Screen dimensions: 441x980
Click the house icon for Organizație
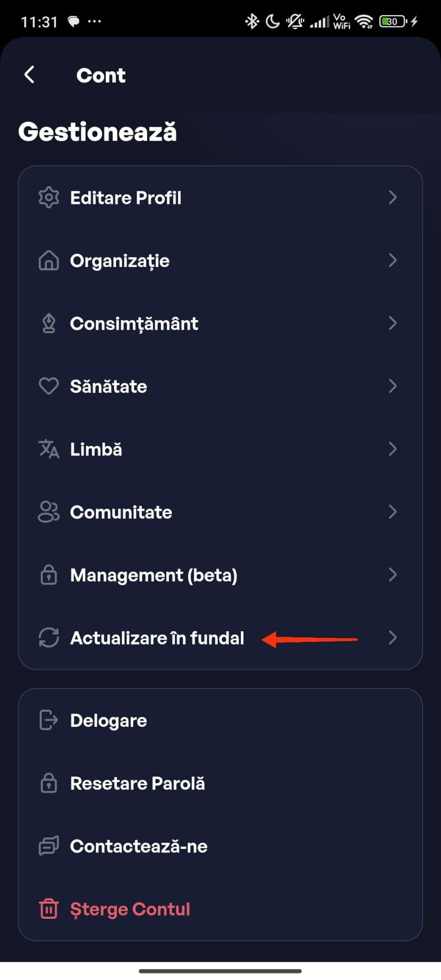[48, 261]
